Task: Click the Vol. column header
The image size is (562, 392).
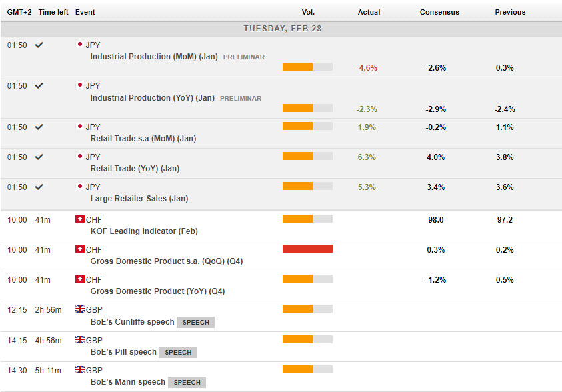Action: [308, 12]
